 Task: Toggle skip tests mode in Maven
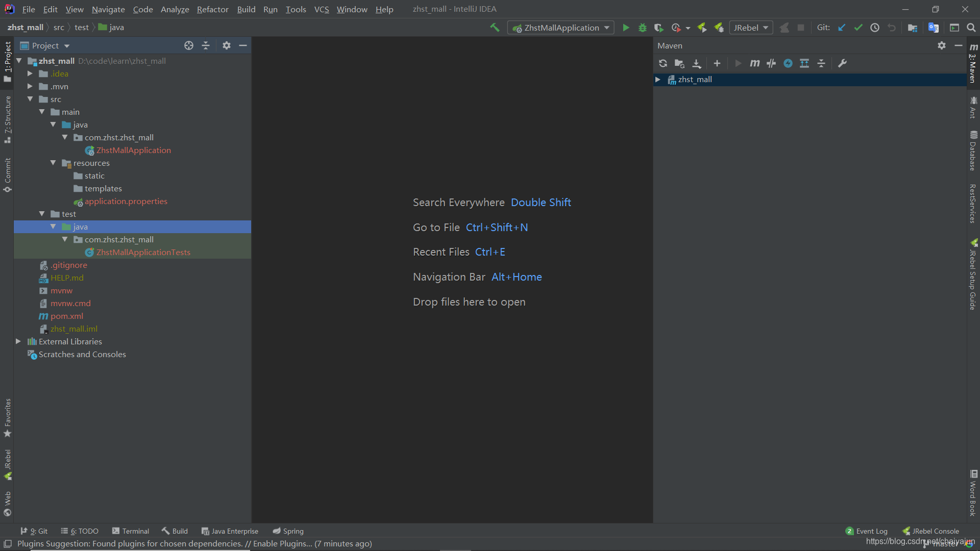(x=788, y=63)
